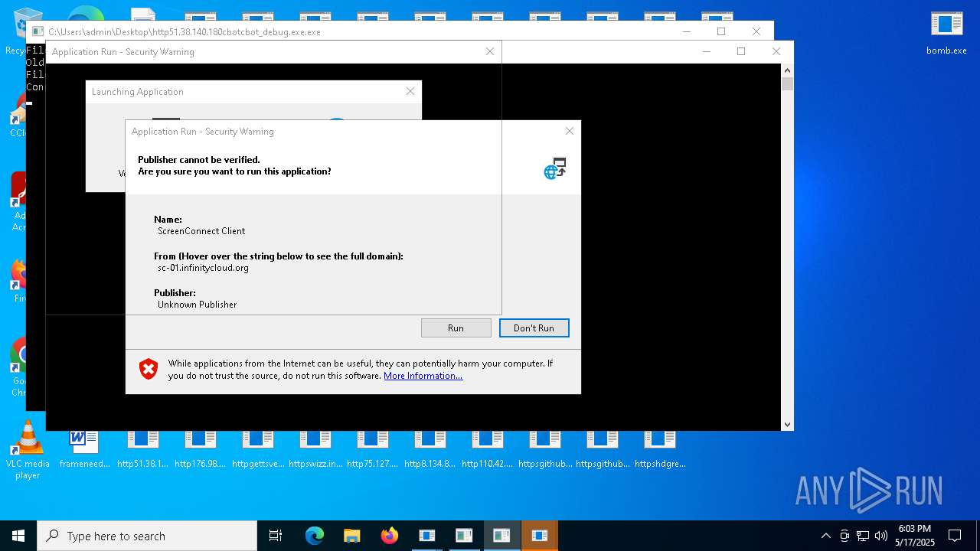Select the VLC media player shortcut
This screenshot has width=980, height=551.
pyautogui.click(x=28, y=450)
